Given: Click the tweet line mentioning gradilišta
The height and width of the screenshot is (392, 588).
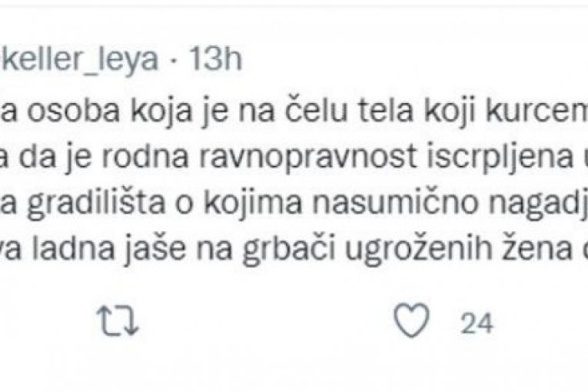Looking at the screenshot, I should tap(294, 206).
